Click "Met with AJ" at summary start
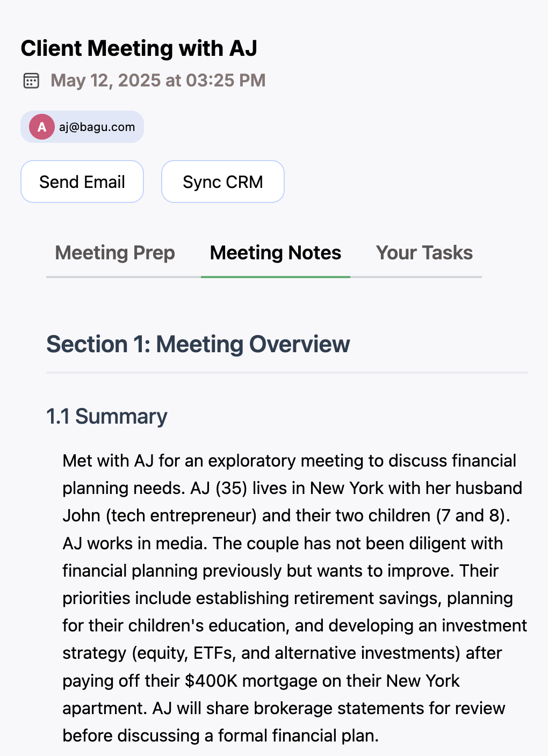Viewport: 548px width, 756px height. click(108, 461)
